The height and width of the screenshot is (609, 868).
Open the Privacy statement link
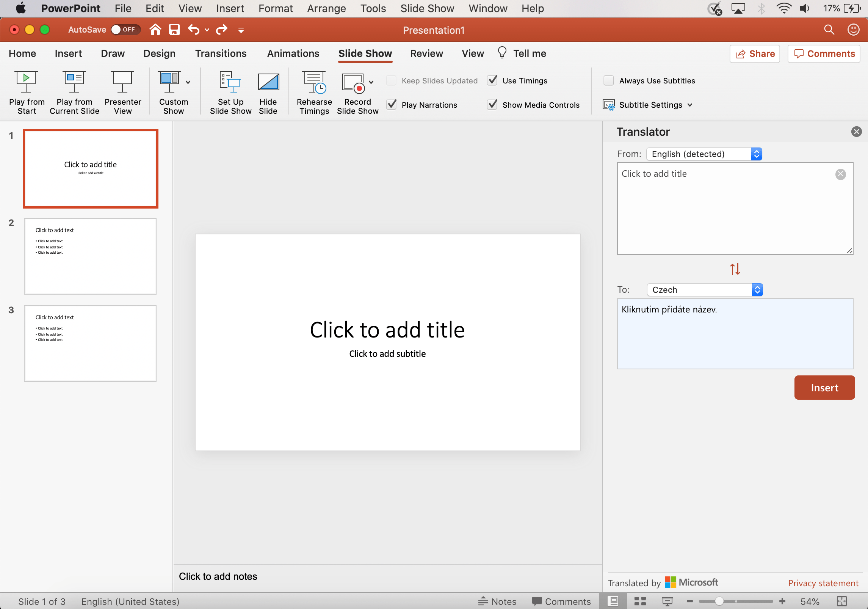click(823, 583)
